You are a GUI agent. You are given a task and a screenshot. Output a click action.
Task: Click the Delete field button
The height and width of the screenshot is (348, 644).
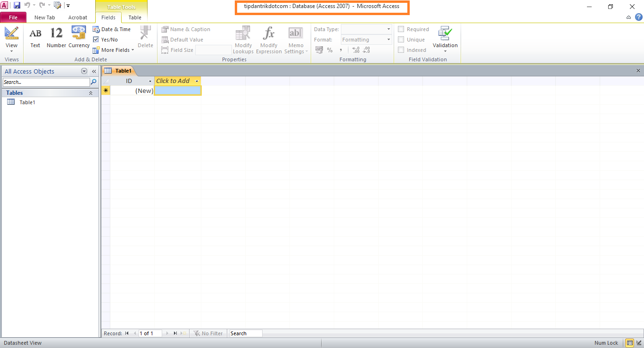pos(145,37)
